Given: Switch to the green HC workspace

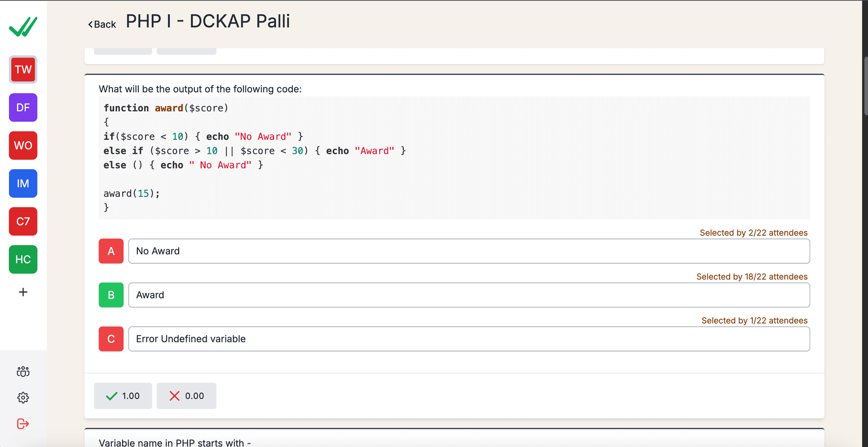Looking at the screenshot, I should tap(23, 260).
